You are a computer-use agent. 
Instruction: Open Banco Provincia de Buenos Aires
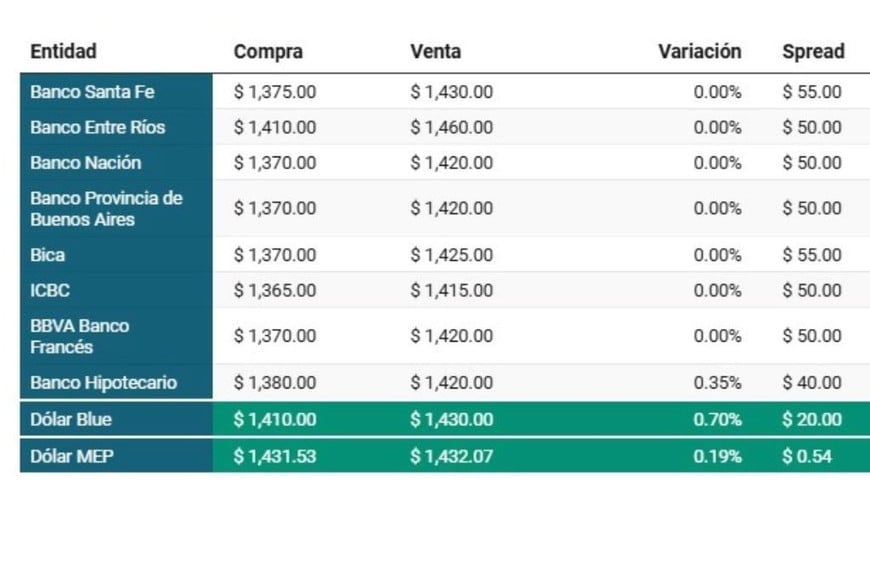(107, 209)
